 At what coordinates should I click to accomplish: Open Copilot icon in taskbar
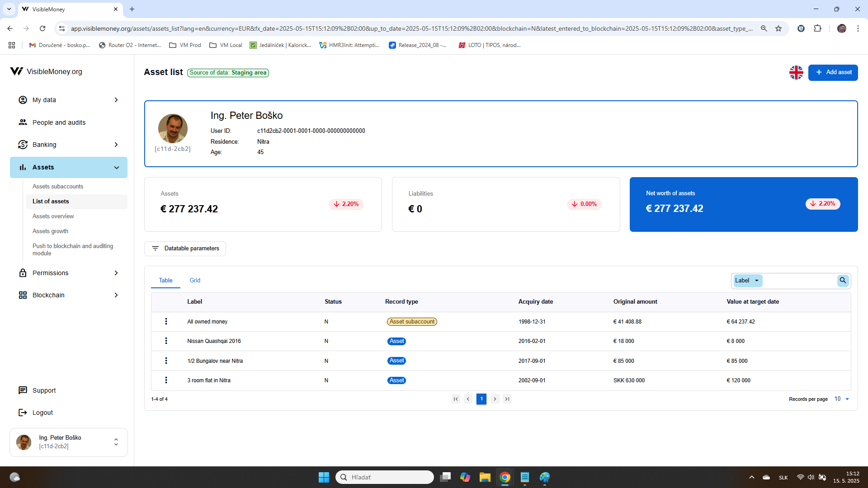point(465,477)
